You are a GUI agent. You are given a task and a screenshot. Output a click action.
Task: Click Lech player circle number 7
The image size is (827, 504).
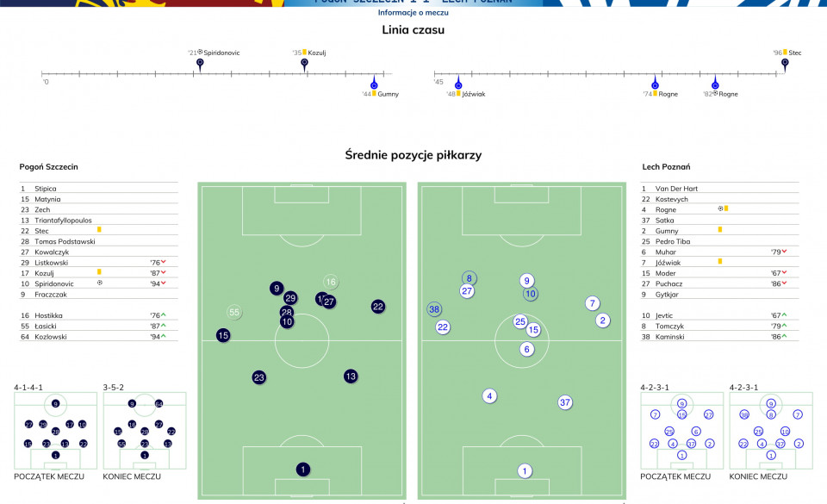[593, 303]
